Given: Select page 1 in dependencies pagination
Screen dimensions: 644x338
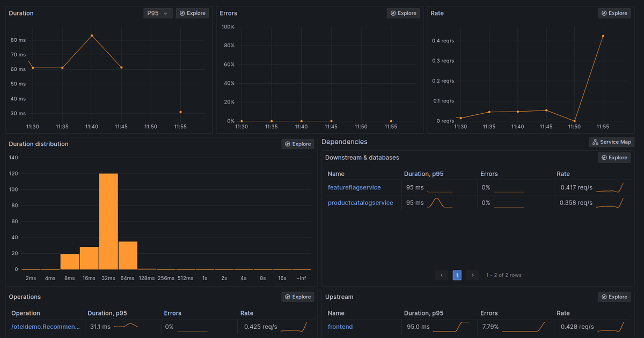Looking at the screenshot, I should click(x=457, y=275).
